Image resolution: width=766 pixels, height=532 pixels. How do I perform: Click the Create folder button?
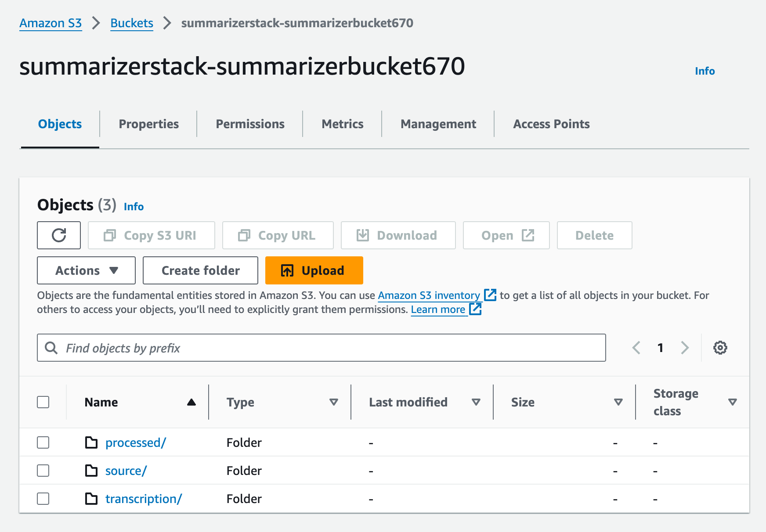tap(200, 270)
